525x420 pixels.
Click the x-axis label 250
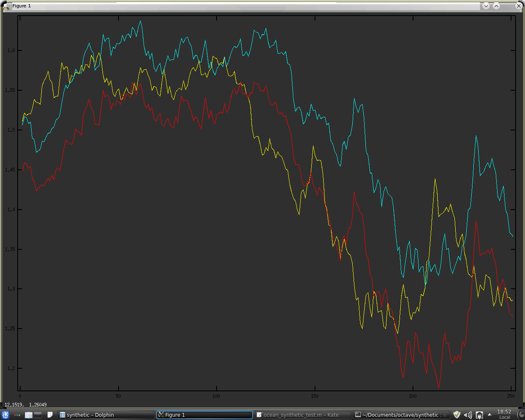[511, 396]
